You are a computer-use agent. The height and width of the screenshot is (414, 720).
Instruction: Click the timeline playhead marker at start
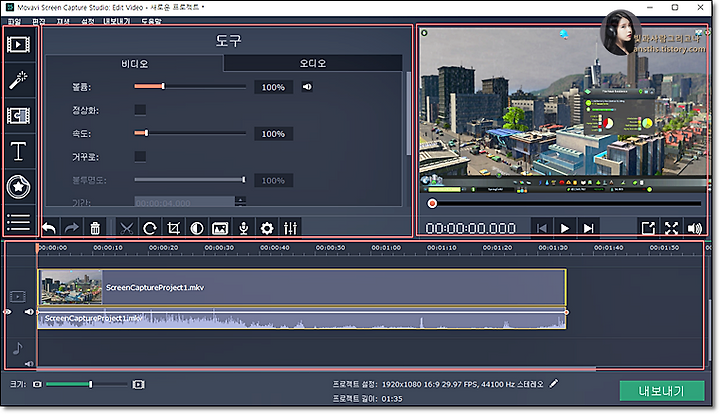(37, 248)
